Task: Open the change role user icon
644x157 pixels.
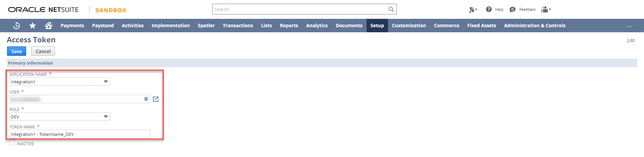Action: 546,9
